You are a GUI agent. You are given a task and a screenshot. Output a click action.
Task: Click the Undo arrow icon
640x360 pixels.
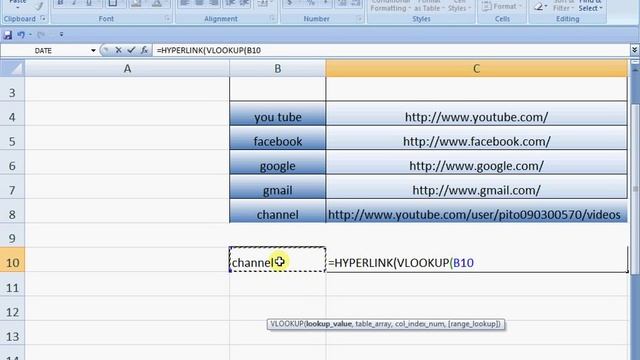(21, 35)
